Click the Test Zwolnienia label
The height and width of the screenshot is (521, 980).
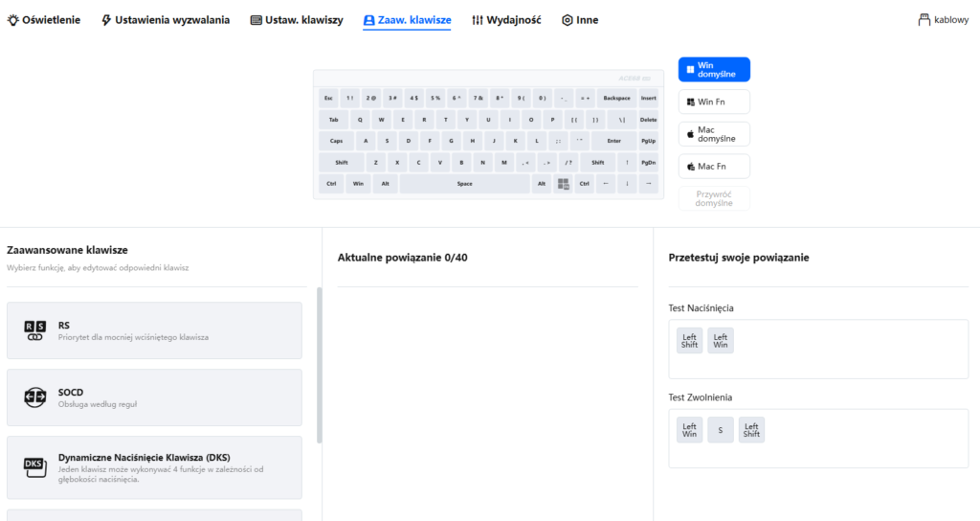click(x=700, y=397)
